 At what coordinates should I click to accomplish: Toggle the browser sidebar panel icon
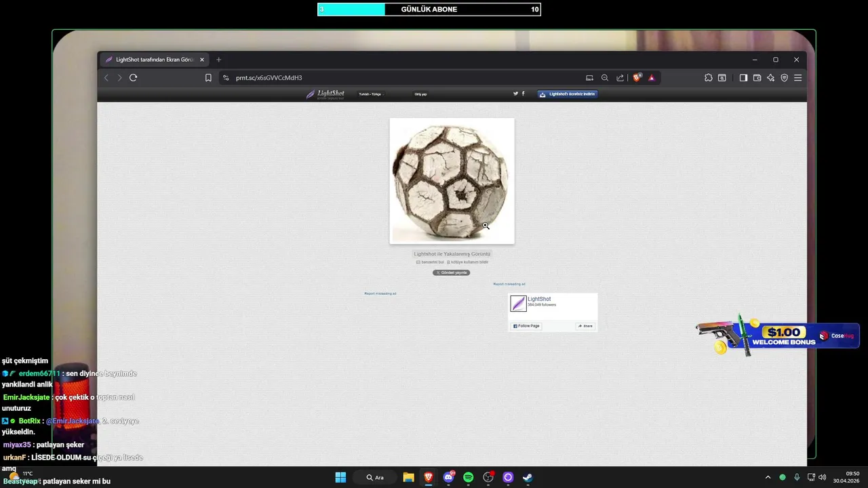pos(743,78)
